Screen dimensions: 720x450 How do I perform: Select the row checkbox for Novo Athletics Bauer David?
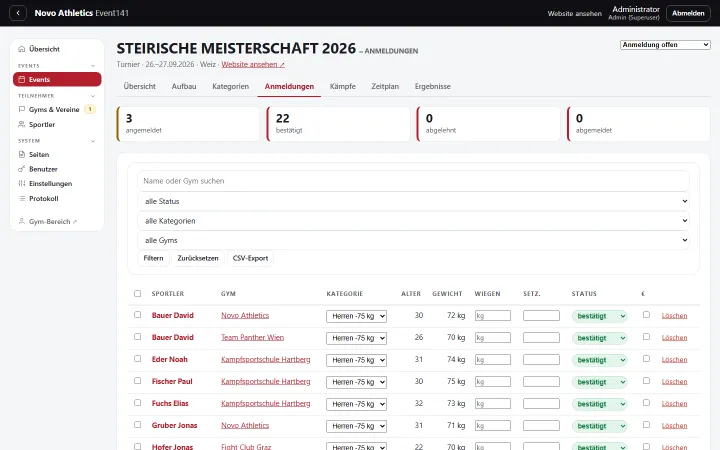137,315
